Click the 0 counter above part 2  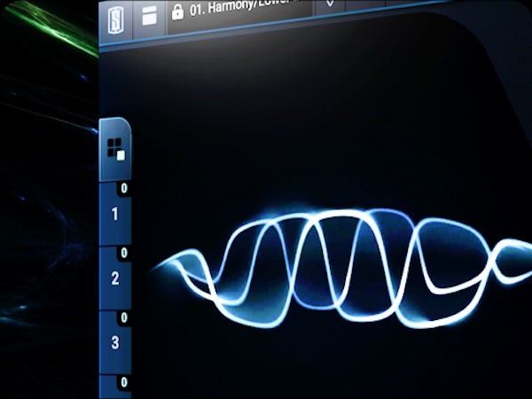123,253
